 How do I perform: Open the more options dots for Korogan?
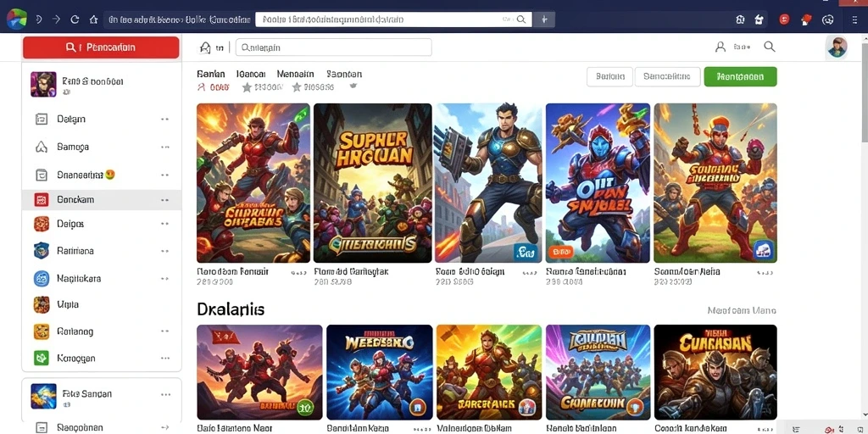[164, 359]
